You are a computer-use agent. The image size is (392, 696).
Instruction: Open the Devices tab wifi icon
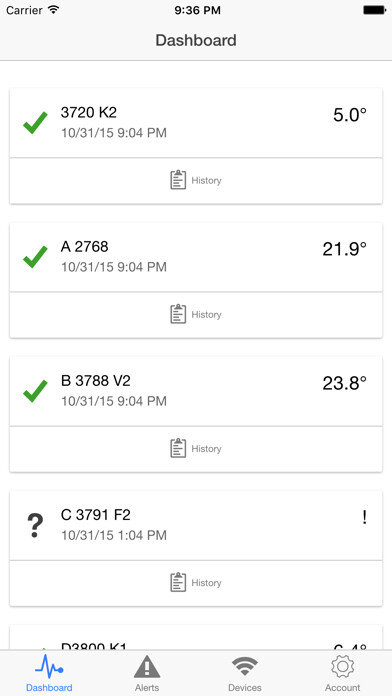[245, 667]
